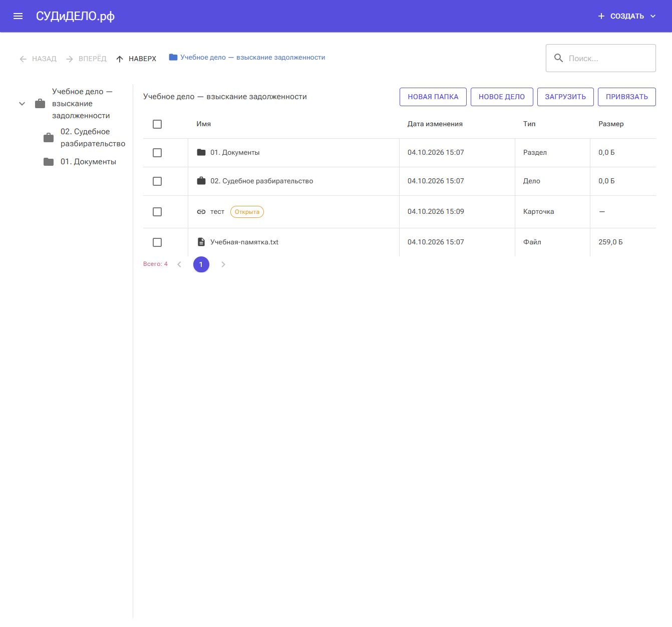Go to next page with right chevron
Image resolution: width=672 pixels, height=627 pixels.
tap(223, 264)
